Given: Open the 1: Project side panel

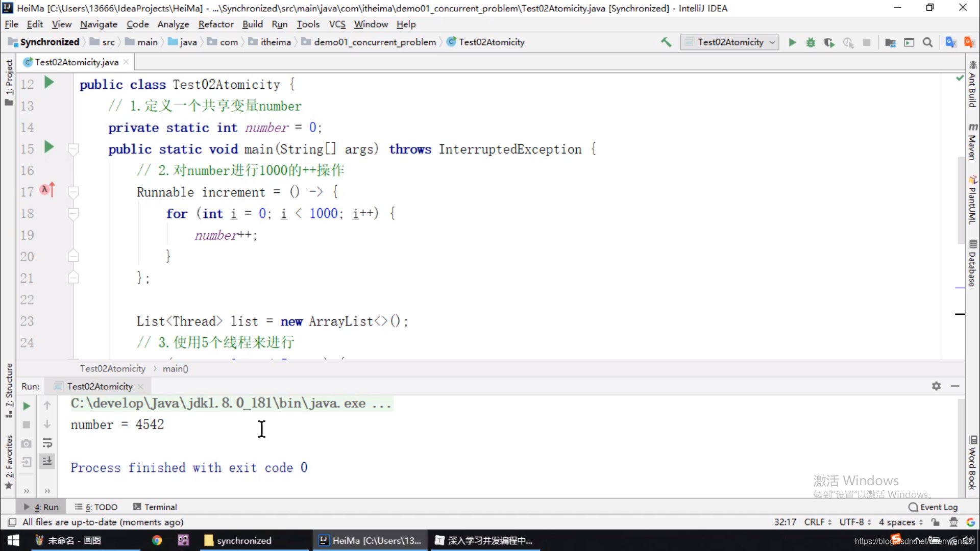Looking at the screenshot, I should point(9,82).
